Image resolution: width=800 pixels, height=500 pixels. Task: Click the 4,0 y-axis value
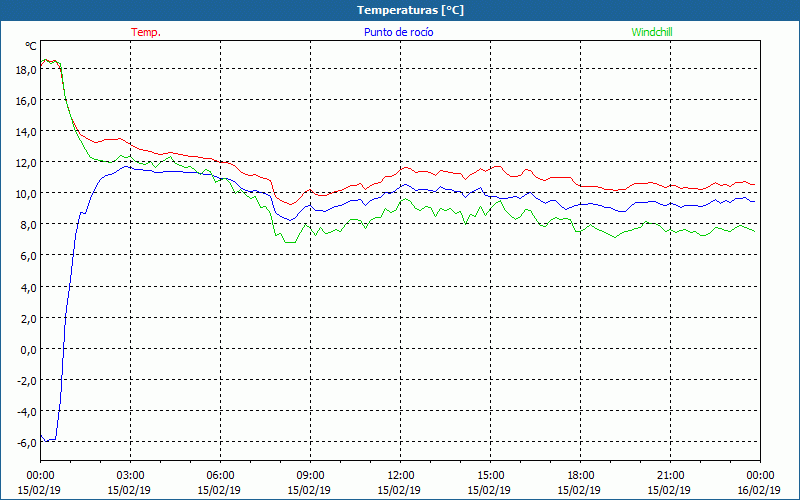pyautogui.click(x=28, y=288)
